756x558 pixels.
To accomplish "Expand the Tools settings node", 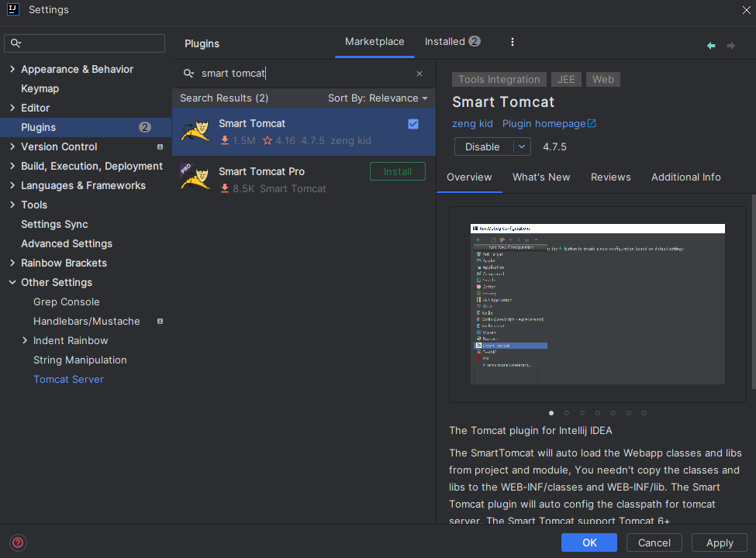I will 12,205.
